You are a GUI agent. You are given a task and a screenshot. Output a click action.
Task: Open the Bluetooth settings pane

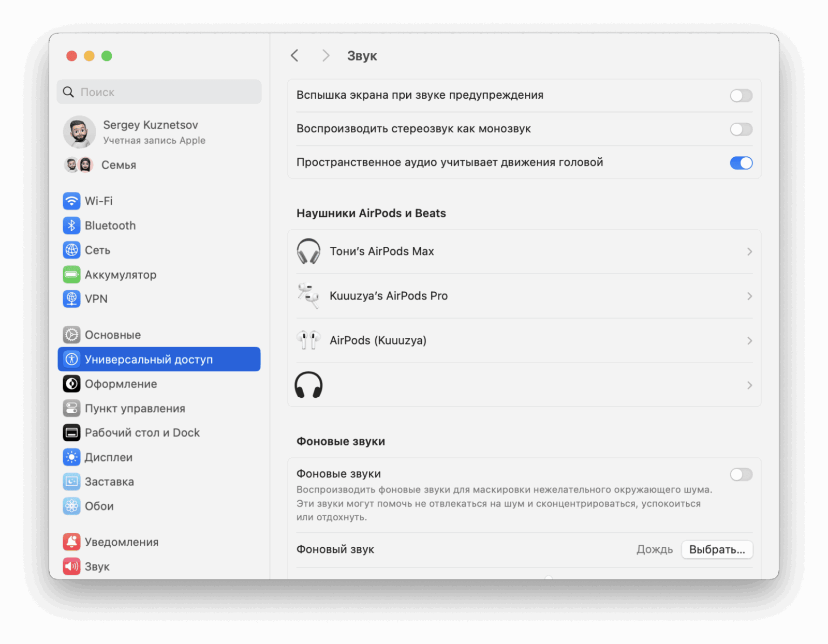coord(159,226)
